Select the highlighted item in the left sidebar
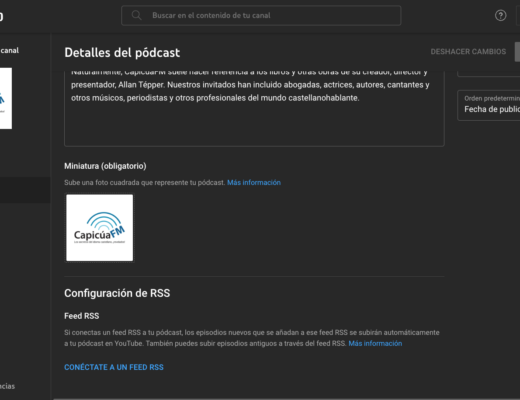Viewport: 520px width, 400px height. (x=25, y=190)
